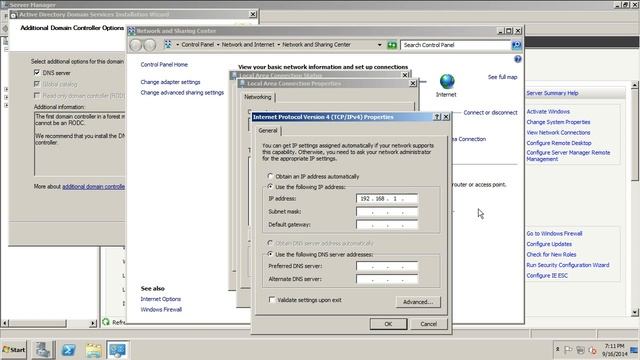Click the Refresh icon in Server Manager
The height and width of the screenshot is (360, 640).
pos(106,322)
